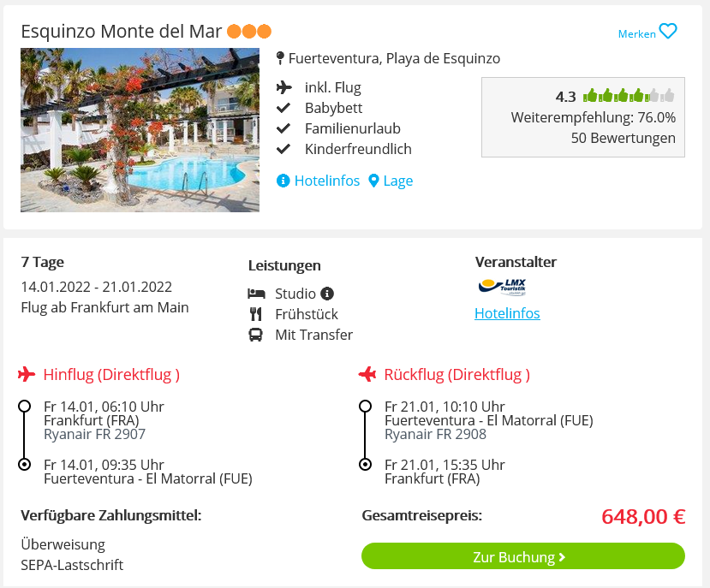710x588 pixels.
Task: Click the 50 Bewertungen rating box
Action: (583, 117)
